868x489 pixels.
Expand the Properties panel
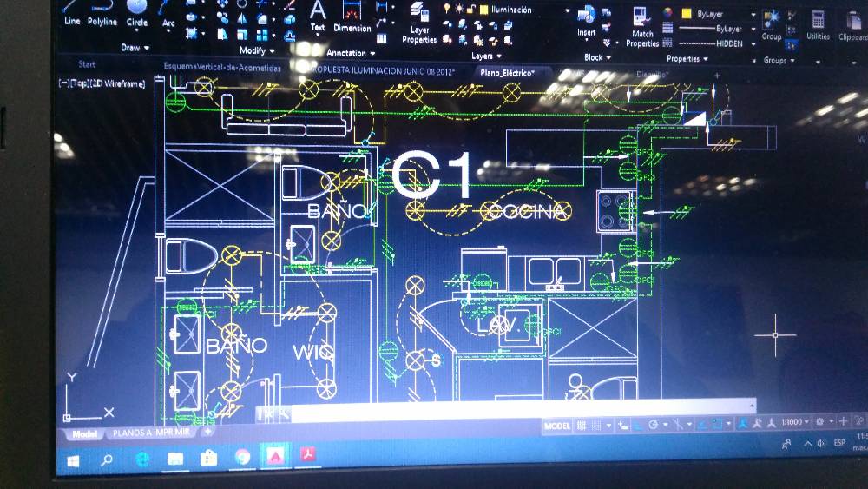[687, 59]
